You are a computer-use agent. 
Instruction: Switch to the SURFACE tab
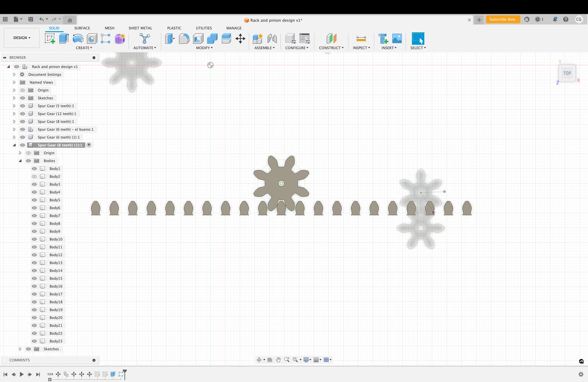coord(82,28)
